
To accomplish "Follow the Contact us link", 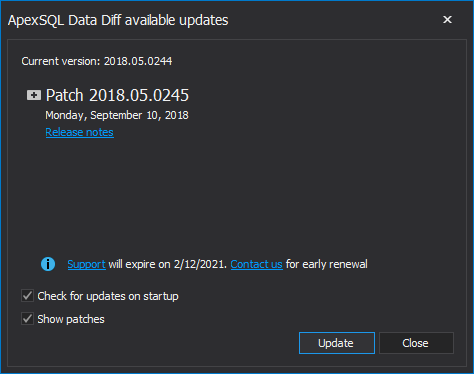I will coord(256,264).
